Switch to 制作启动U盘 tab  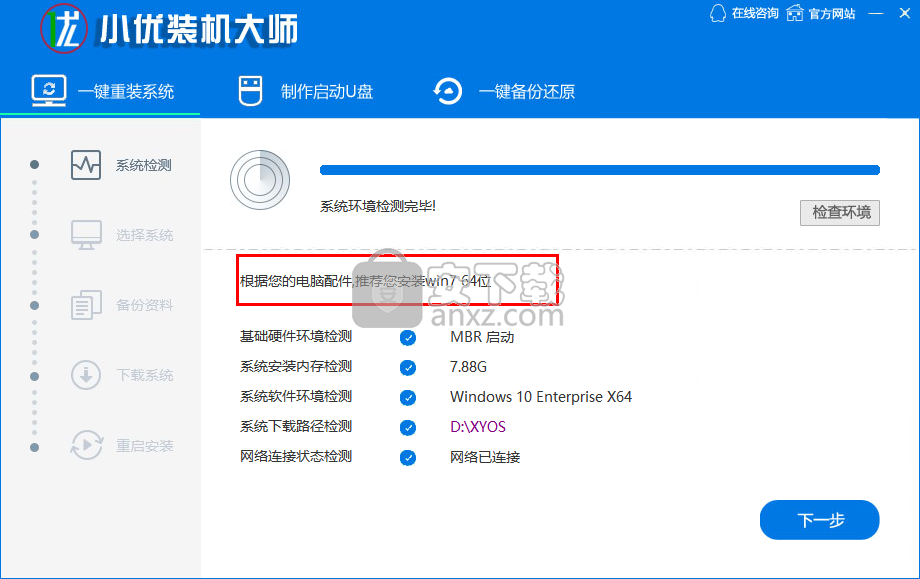point(306,92)
